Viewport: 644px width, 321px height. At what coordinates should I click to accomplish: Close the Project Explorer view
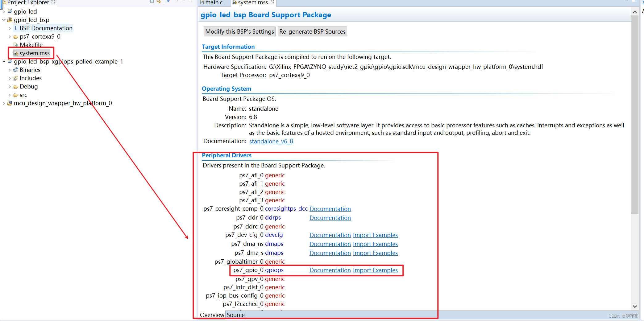click(x=53, y=2)
